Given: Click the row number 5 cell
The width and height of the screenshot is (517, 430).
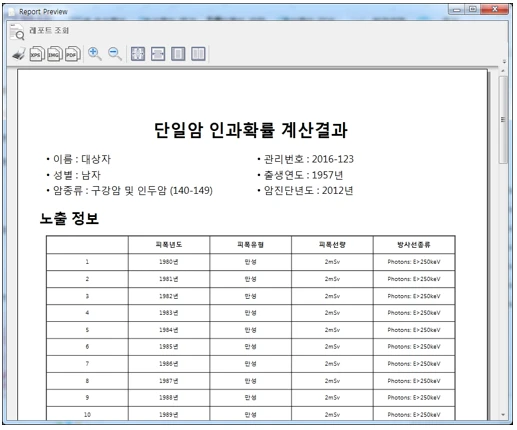Looking at the screenshot, I should [x=87, y=330].
